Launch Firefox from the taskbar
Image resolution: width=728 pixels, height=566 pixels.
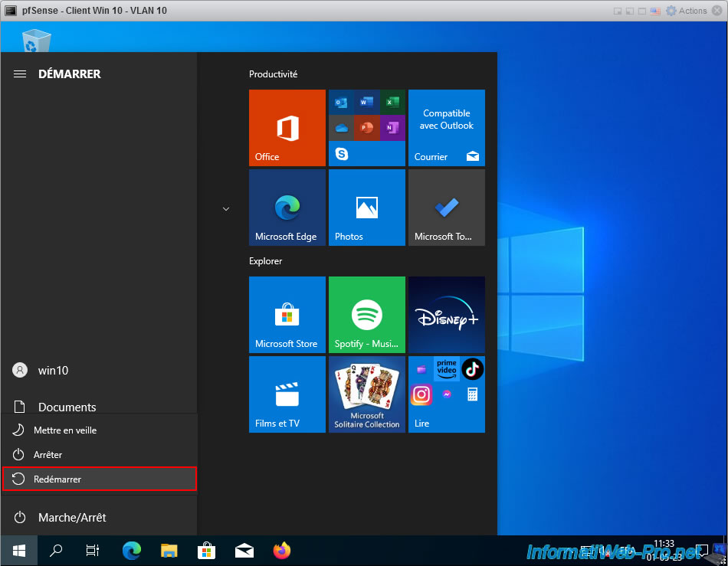pyautogui.click(x=282, y=551)
